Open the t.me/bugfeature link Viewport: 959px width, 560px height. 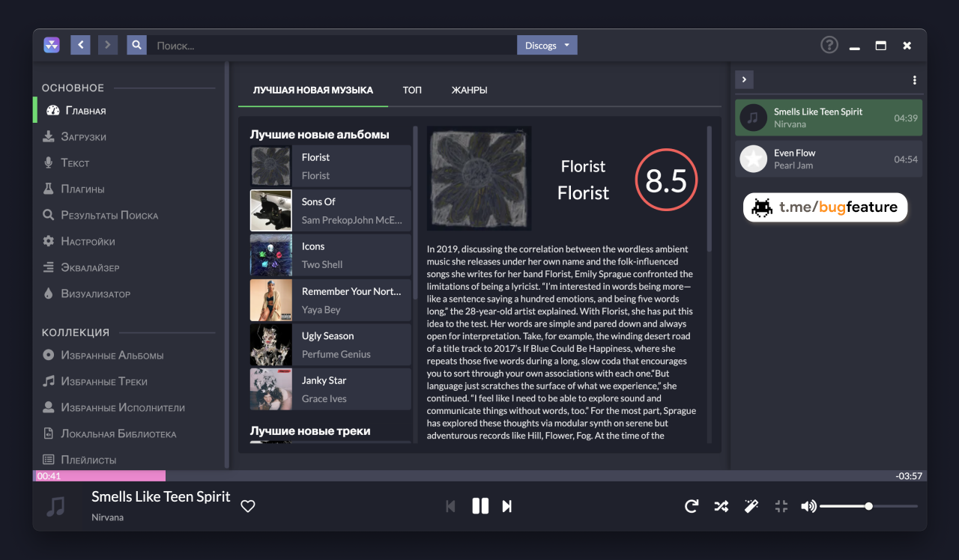pyautogui.click(x=825, y=207)
